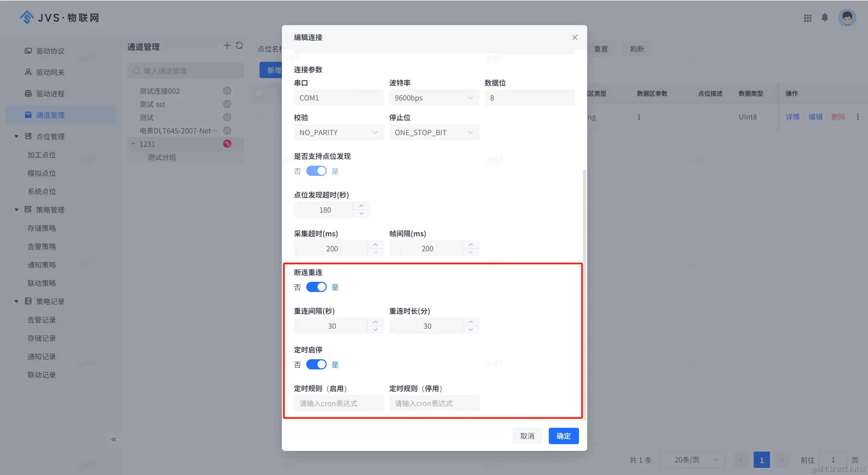
Task: Click the 确定 button
Action: (x=563, y=436)
